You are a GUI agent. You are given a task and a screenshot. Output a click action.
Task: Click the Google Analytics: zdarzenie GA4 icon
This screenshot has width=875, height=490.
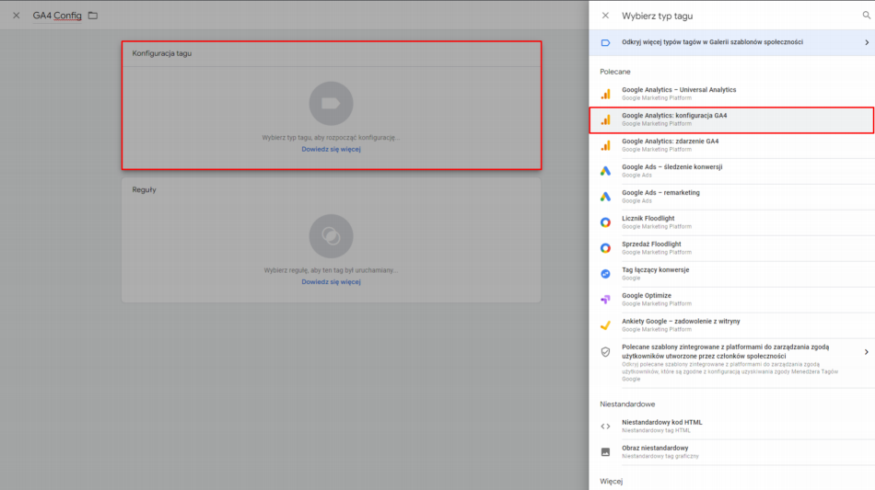tap(605, 145)
